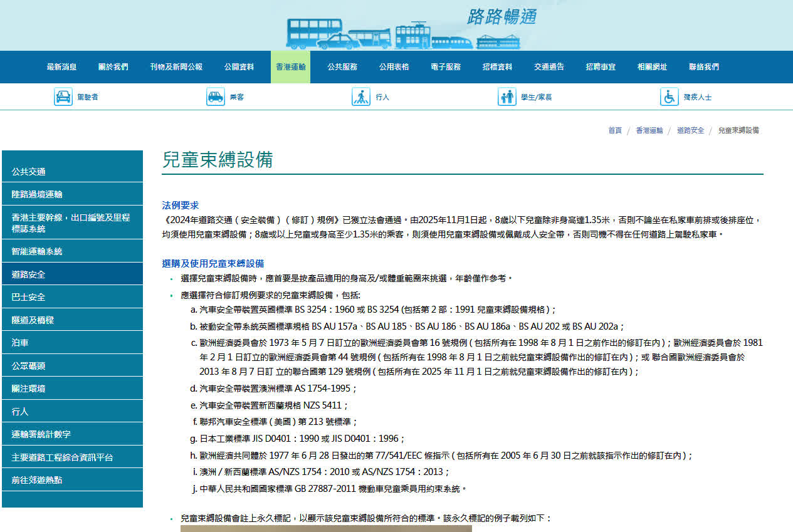Click the passenger (乘客) taxi icon
This screenshot has width=793, height=532.
point(216,97)
